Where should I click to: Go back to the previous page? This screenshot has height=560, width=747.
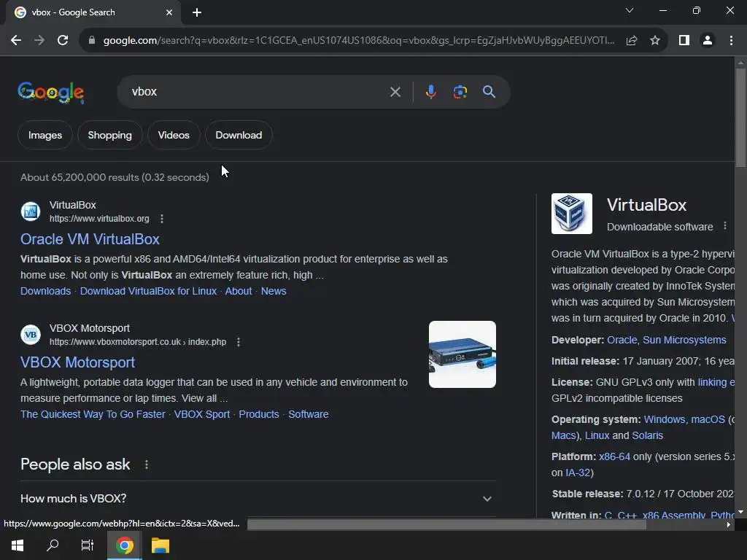point(16,41)
